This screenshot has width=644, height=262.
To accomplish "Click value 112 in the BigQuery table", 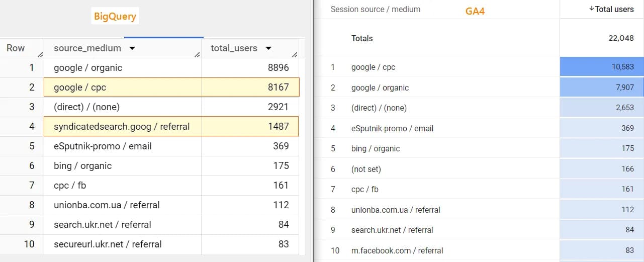I will [281, 205].
